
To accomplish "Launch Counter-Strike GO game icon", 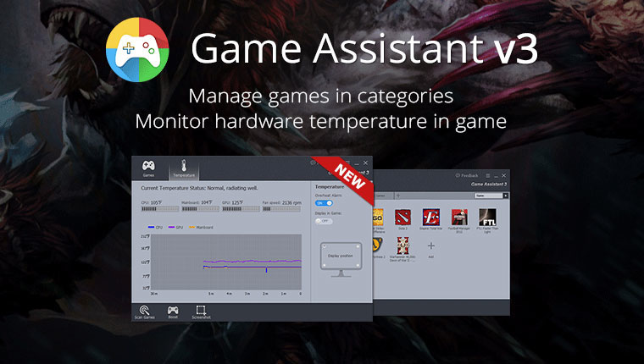I will 378,217.
